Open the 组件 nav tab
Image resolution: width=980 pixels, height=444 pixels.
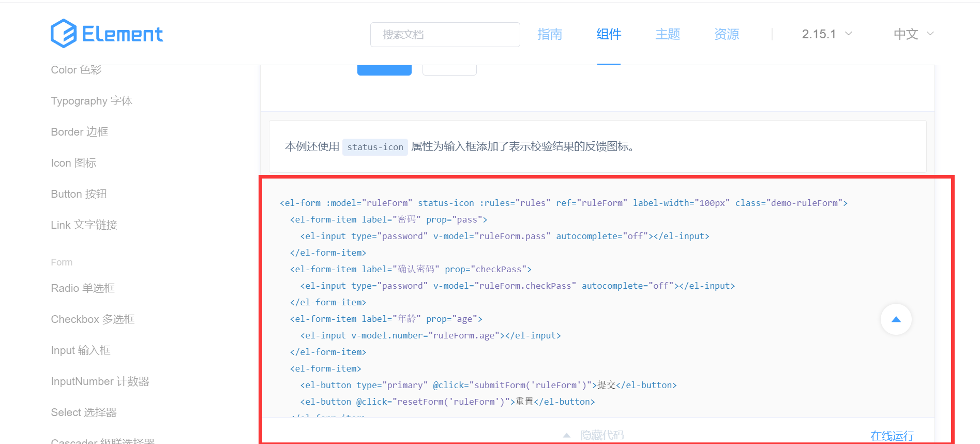[609, 34]
